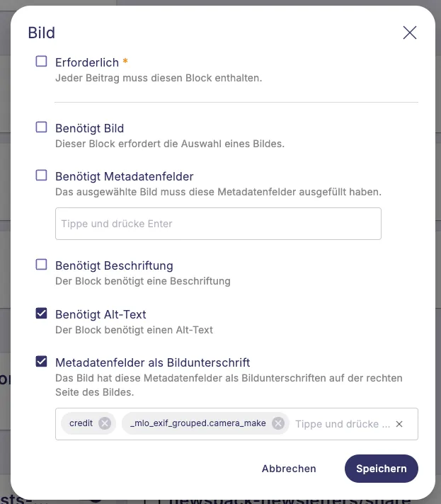Select the credit tag chip
Image resolution: width=441 pixels, height=504 pixels.
pos(81,423)
